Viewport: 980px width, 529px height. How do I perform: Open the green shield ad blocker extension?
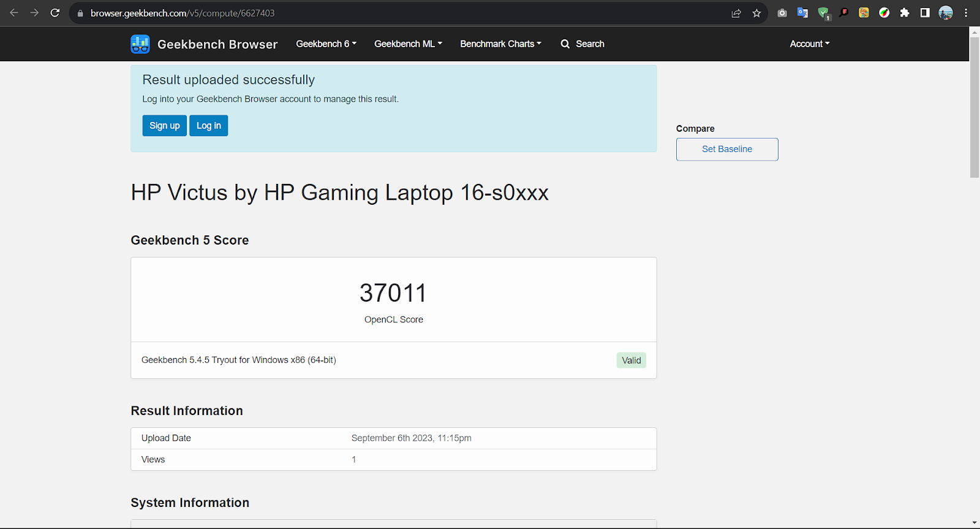coord(823,13)
